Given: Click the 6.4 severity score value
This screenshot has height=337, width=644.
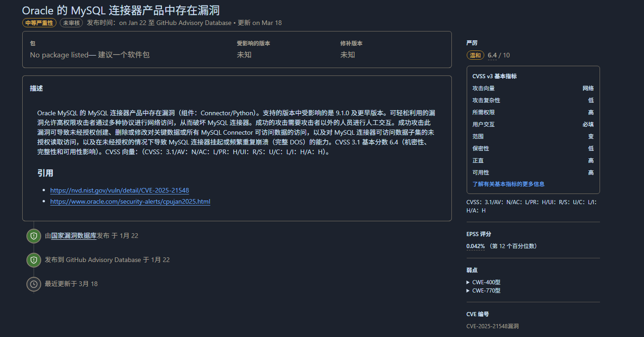Looking at the screenshot, I should (x=492, y=56).
